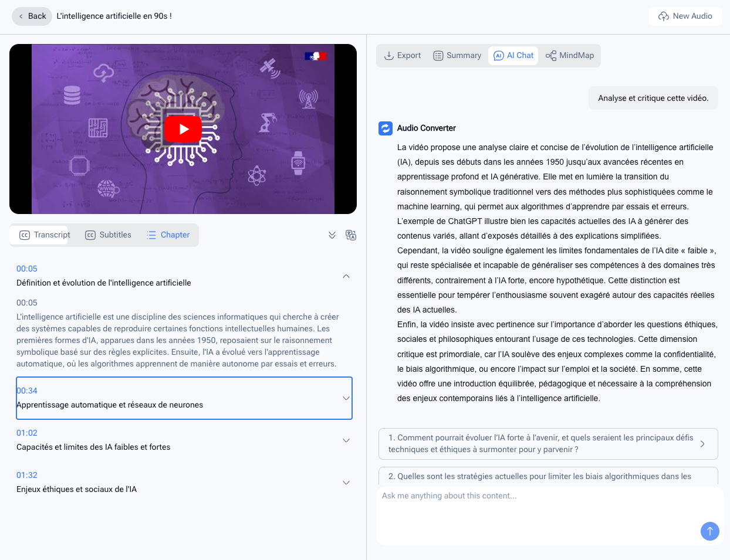The image size is (730, 560).
Task: Open the MindMap view
Action: tap(570, 56)
